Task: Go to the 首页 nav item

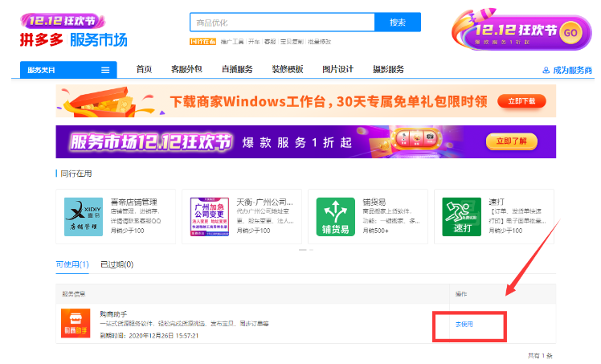Action: coord(144,69)
